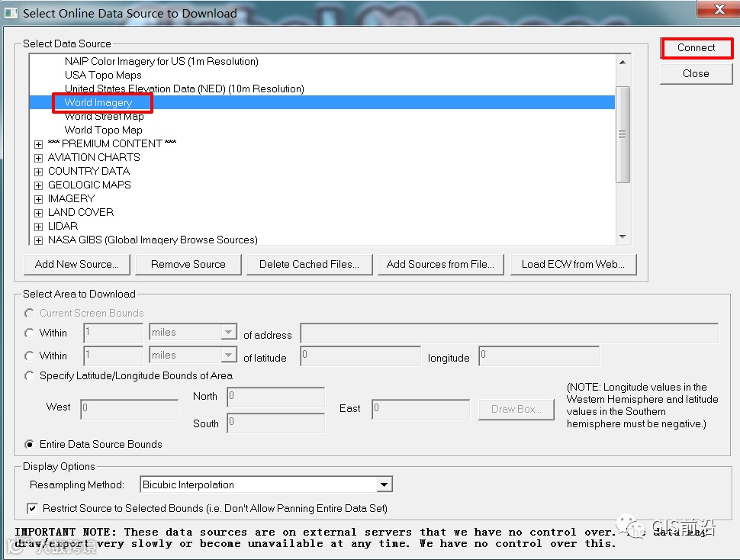Select Within of address radio button
Screen dimensions: 740x560
pos(30,333)
